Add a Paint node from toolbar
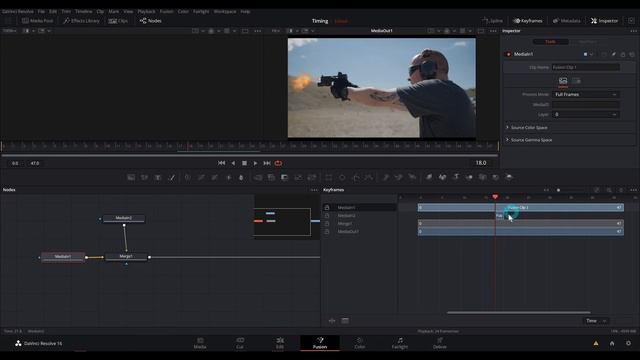This screenshot has width=640, height=360. pyautogui.click(x=172, y=177)
